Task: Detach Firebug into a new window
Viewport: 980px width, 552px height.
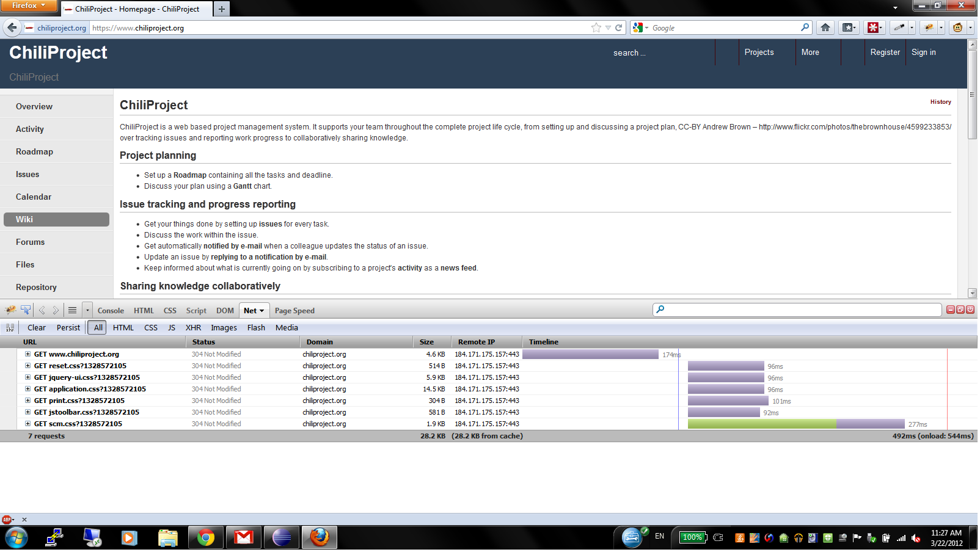Action: [x=960, y=310]
